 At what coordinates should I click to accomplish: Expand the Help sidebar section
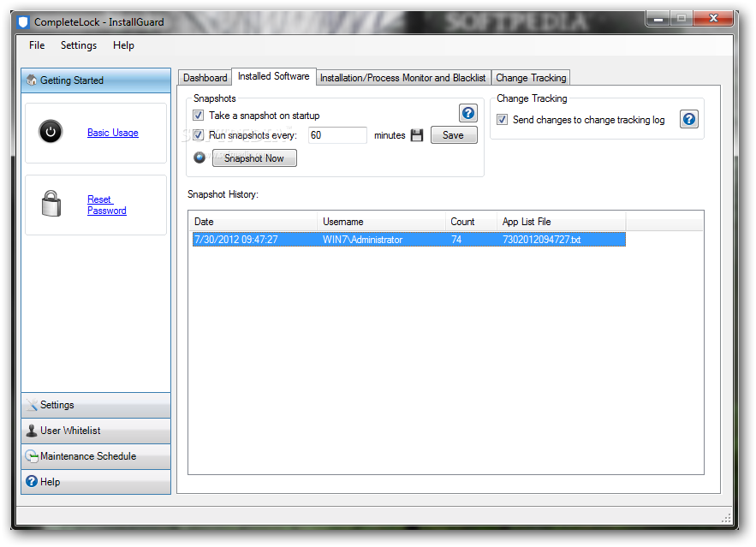click(x=96, y=481)
